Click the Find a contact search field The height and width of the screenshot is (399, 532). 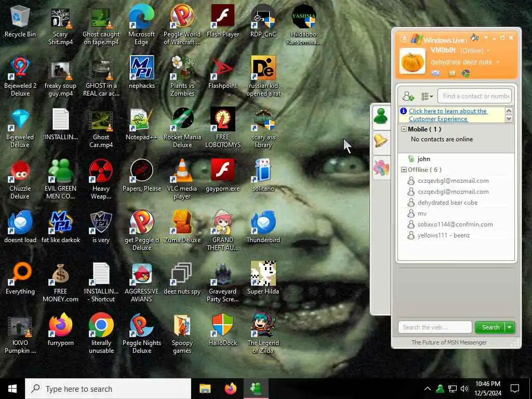474,96
